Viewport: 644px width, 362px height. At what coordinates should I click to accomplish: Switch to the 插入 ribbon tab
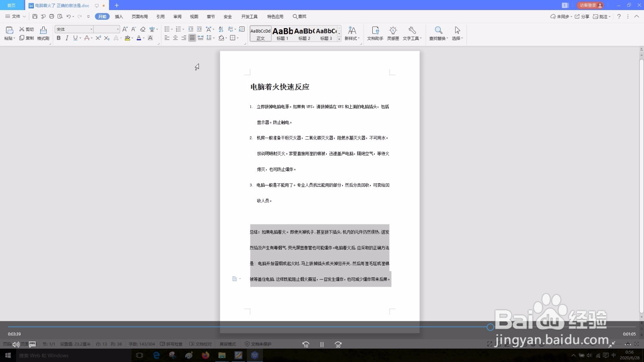tap(119, 16)
